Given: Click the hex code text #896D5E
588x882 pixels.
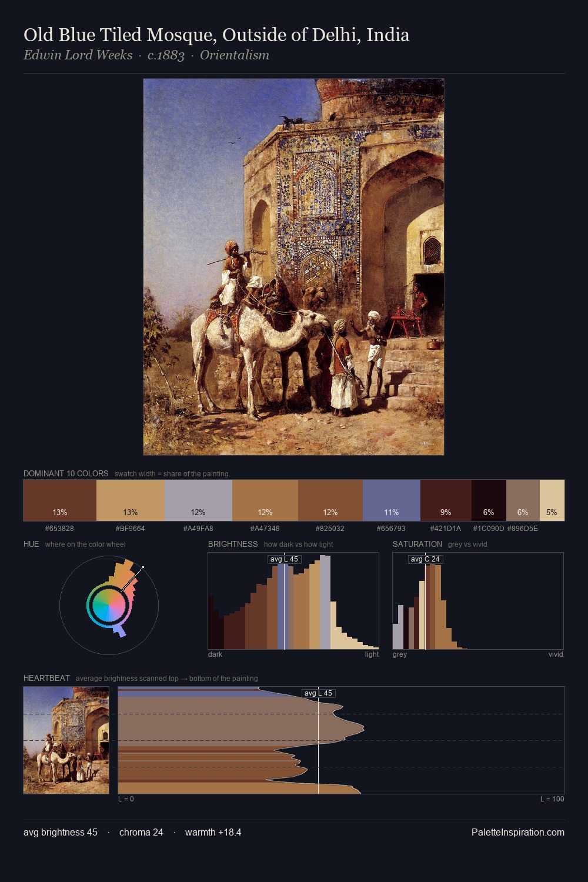Looking at the screenshot, I should coord(523,529).
